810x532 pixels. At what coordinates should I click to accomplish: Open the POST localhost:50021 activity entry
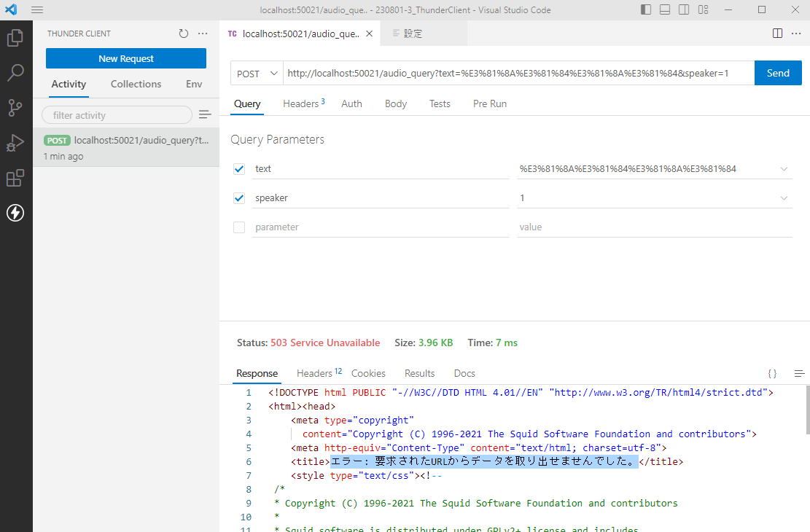point(126,148)
